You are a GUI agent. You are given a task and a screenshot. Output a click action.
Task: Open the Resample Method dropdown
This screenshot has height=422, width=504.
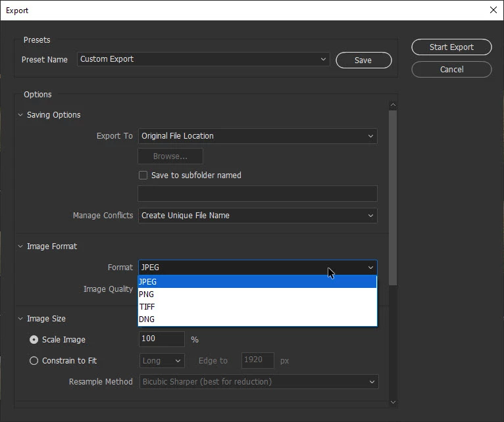259,382
